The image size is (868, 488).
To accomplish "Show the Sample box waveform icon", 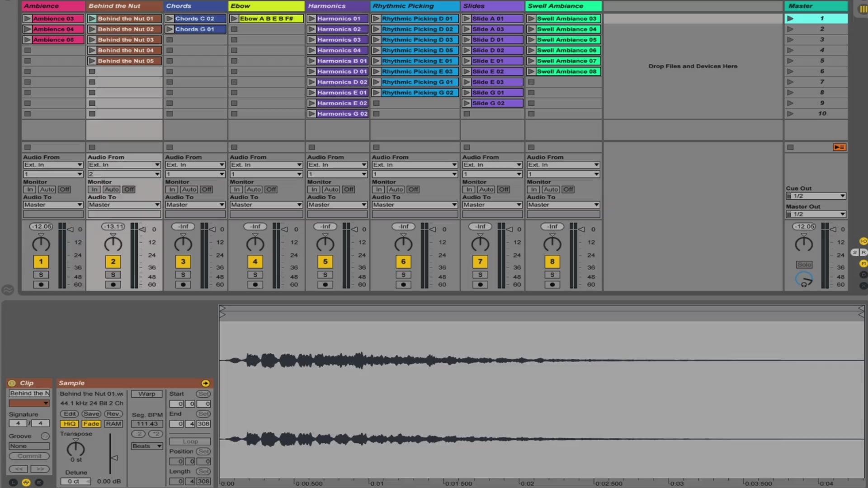I will point(26,482).
